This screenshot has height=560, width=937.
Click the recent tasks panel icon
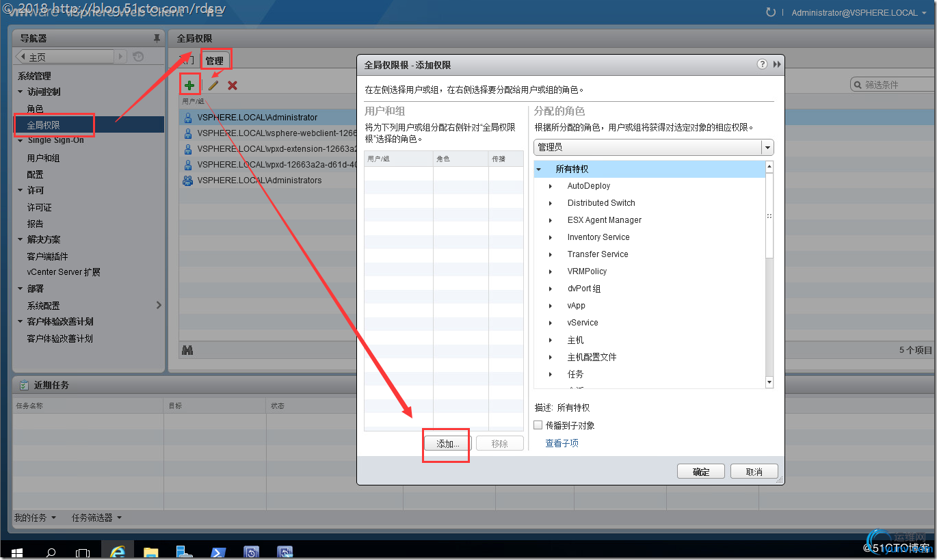pos(24,385)
